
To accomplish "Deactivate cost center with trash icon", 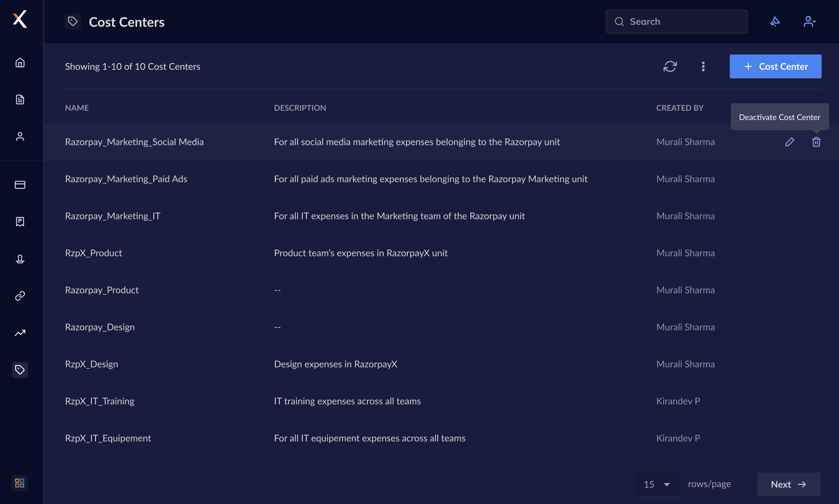I will (x=816, y=142).
